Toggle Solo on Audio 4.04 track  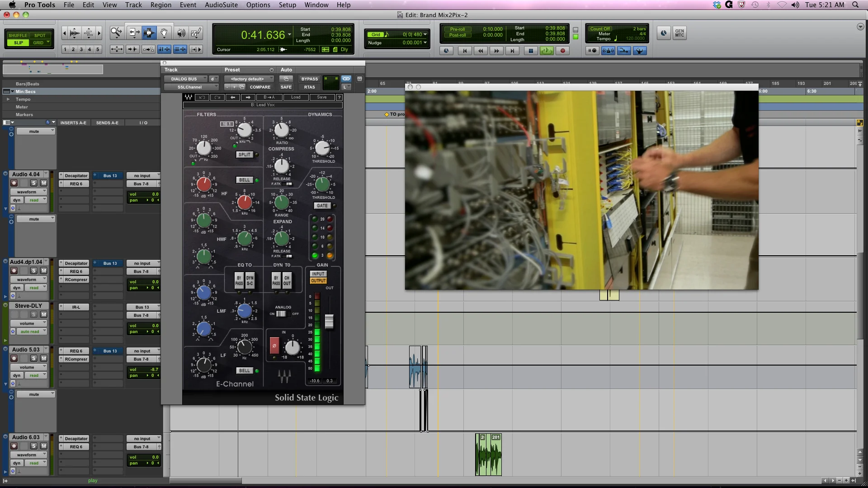click(34, 183)
